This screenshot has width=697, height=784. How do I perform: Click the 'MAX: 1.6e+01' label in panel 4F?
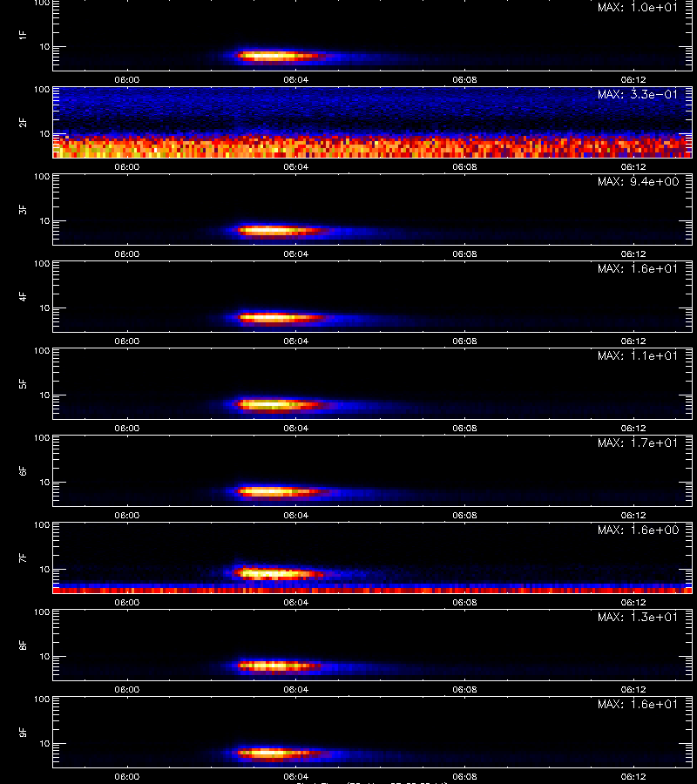(638, 268)
